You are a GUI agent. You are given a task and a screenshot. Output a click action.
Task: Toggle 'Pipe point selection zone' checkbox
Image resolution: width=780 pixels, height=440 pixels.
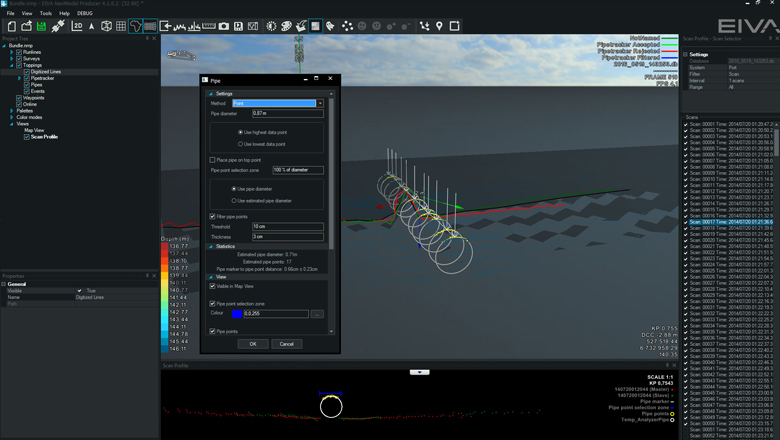coord(212,304)
